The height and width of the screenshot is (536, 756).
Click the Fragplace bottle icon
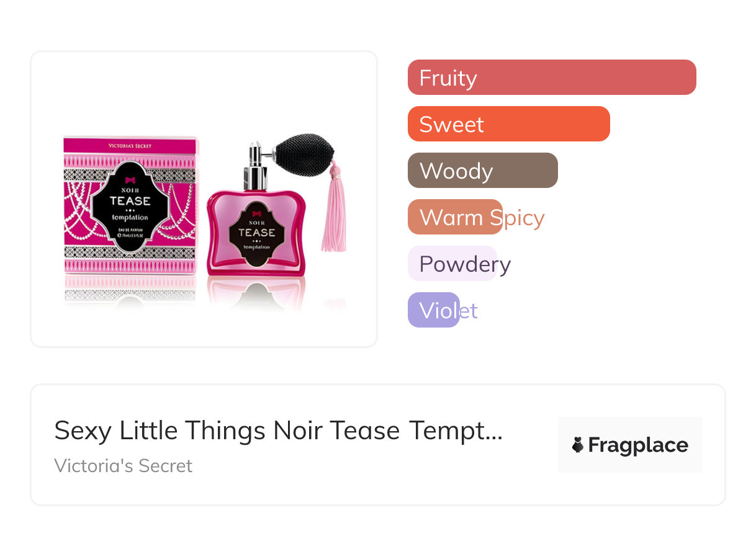tap(578, 445)
